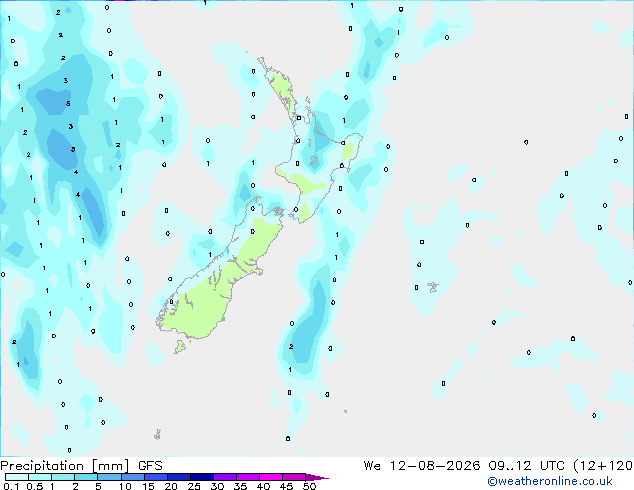Click Stewart Island below the South Island

coord(180,346)
